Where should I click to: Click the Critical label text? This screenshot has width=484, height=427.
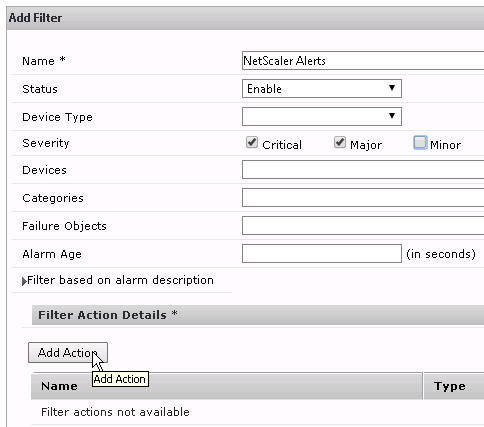tap(282, 145)
